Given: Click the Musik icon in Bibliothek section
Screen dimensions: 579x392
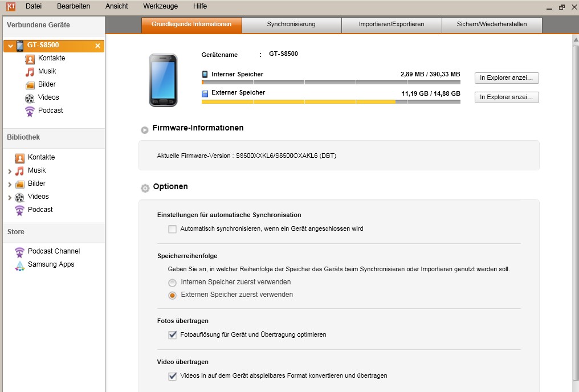Looking at the screenshot, I should pyautogui.click(x=19, y=171).
